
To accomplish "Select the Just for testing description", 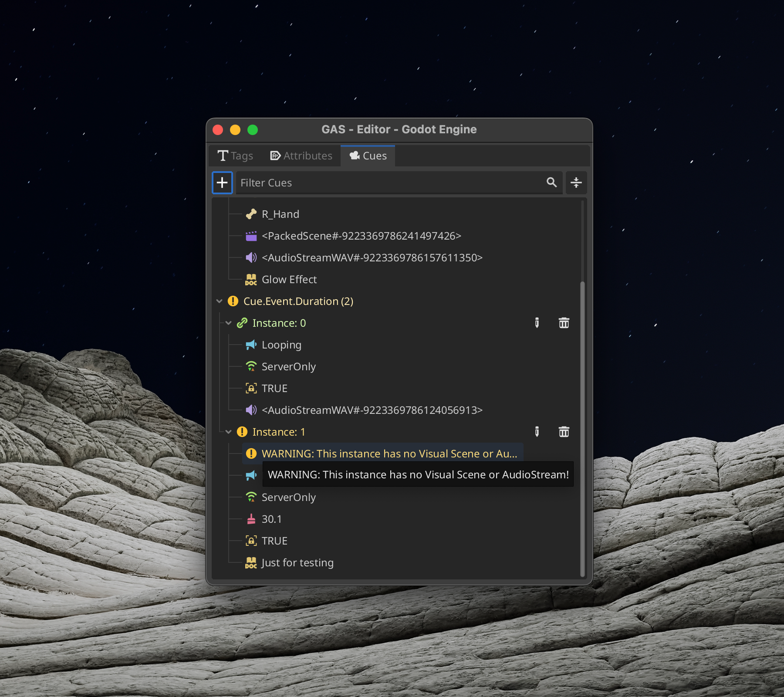I will coord(297,563).
